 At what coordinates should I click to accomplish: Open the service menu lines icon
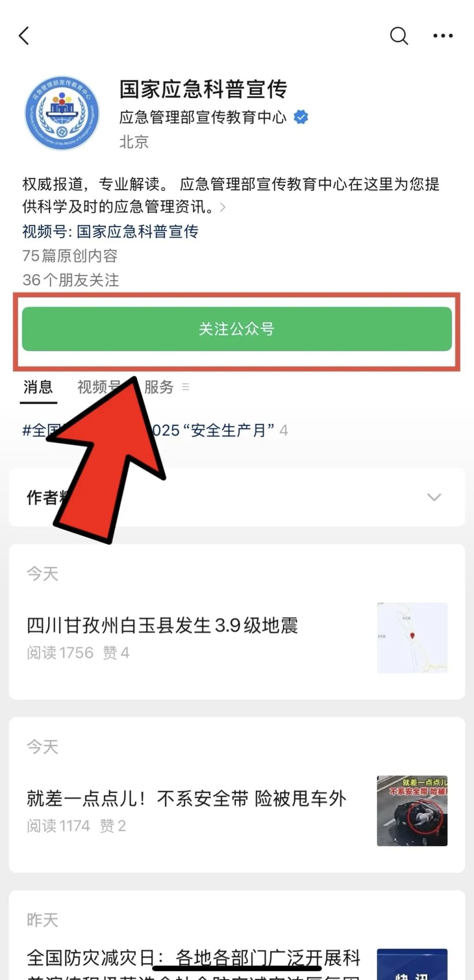186,387
